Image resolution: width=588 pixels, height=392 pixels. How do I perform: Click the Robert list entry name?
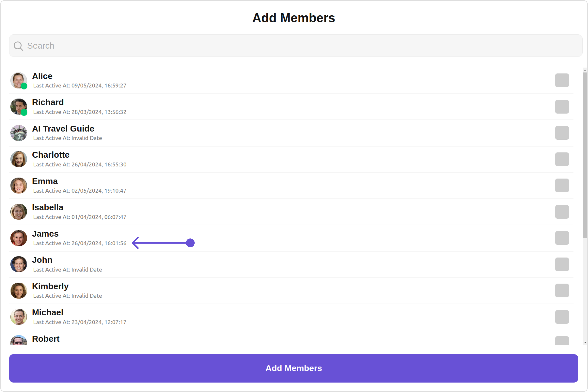[46, 339]
